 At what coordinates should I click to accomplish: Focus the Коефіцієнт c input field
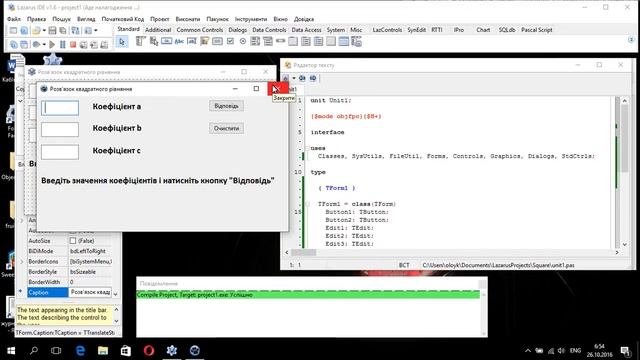pos(60,152)
